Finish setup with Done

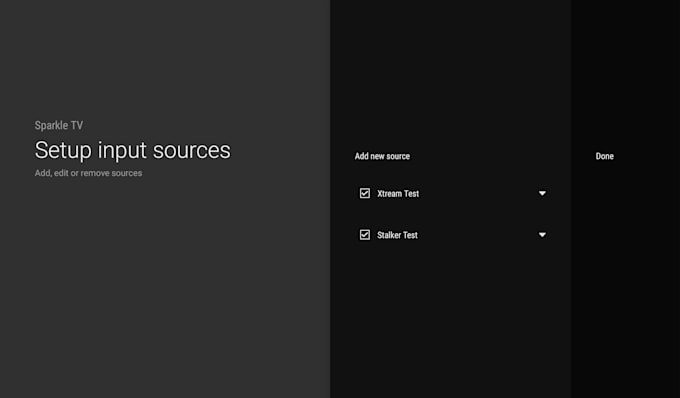[605, 156]
